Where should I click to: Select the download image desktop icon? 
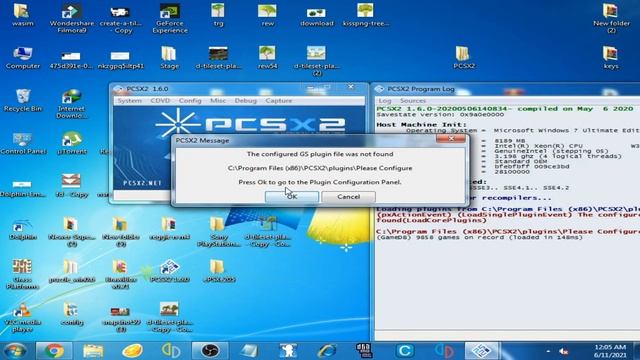(317, 16)
